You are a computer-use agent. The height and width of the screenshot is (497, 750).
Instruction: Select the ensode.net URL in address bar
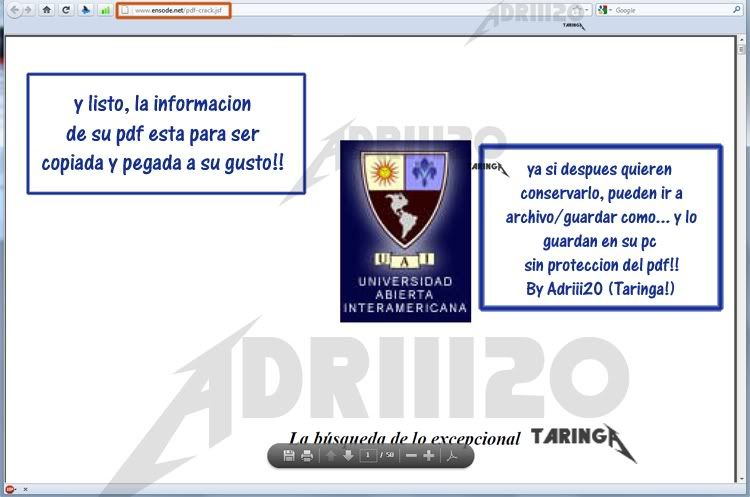click(178, 10)
